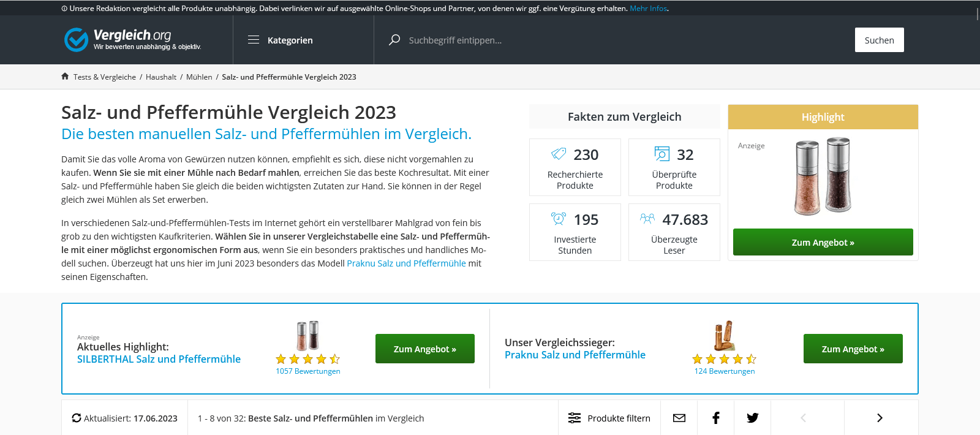Open the Mehr Infos link
Screen dimensions: 980x435
tap(649, 9)
